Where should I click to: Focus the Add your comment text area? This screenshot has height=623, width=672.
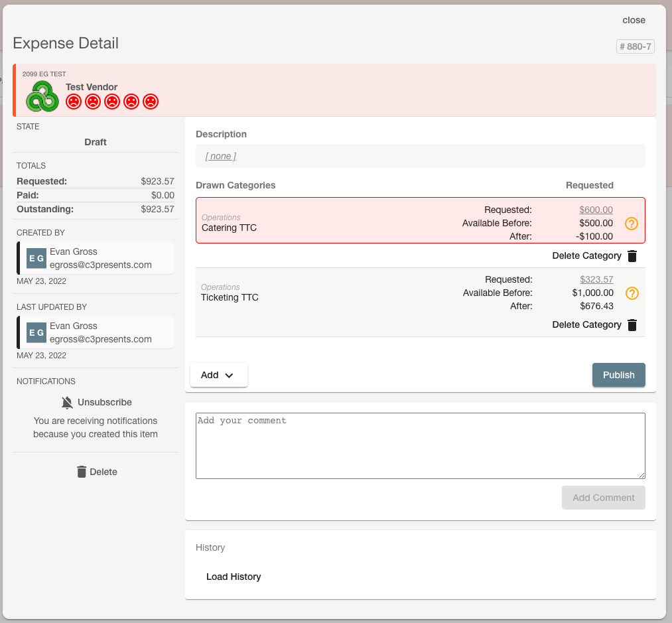[421, 446]
